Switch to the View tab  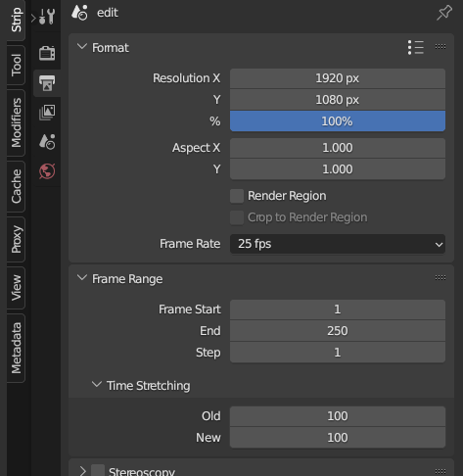[x=16, y=288]
